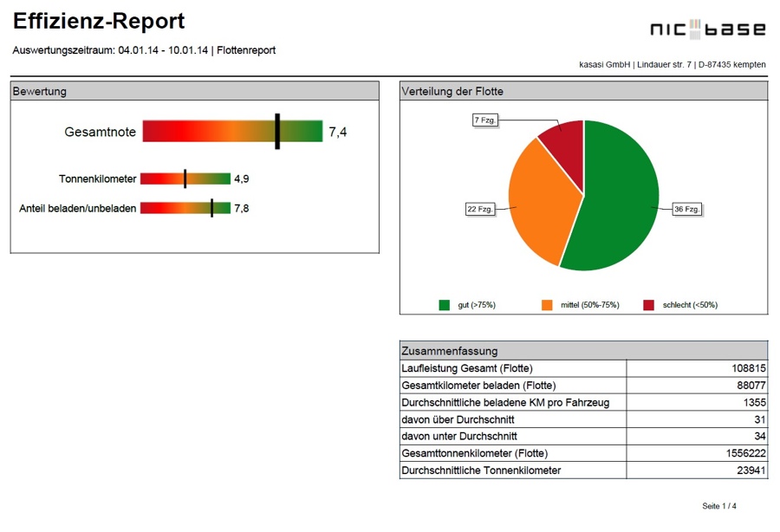780x532 pixels.
Task: Click the 'Laufleistung Gesamt (Flotte)' value 108815
Action: tap(747, 368)
